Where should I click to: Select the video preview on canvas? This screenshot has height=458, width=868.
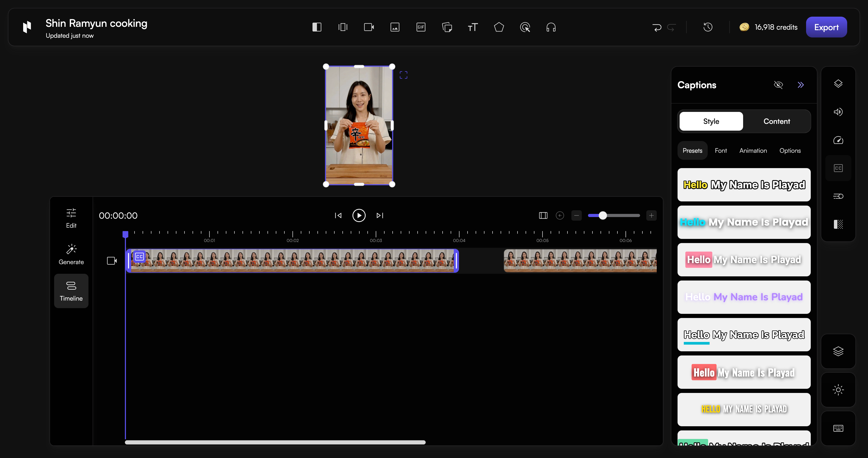tap(359, 125)
